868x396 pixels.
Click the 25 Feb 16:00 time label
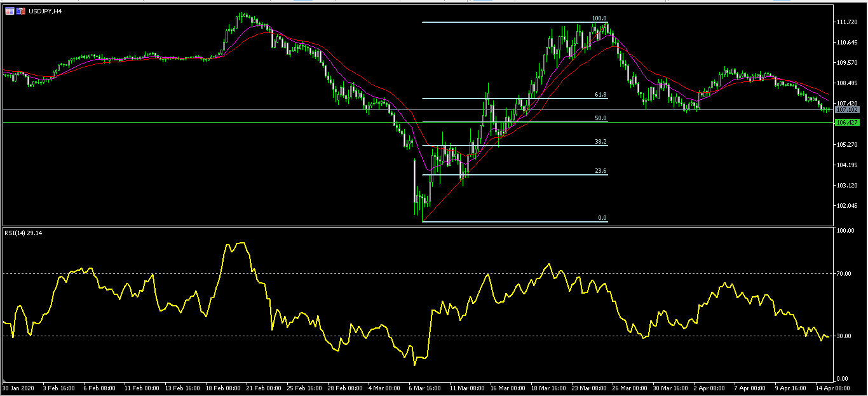point(306,387)
